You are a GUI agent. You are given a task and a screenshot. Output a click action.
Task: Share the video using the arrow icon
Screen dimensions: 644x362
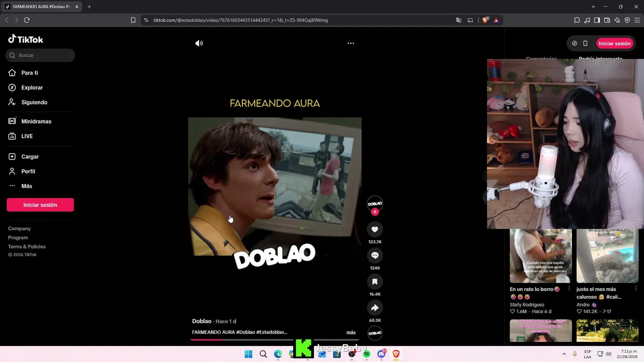point(375,308)
